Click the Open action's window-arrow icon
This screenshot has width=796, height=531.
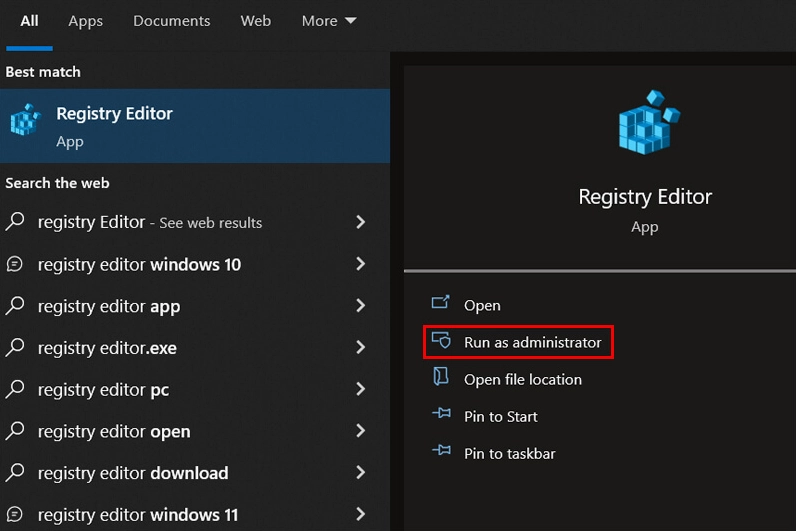click(440, 302)
